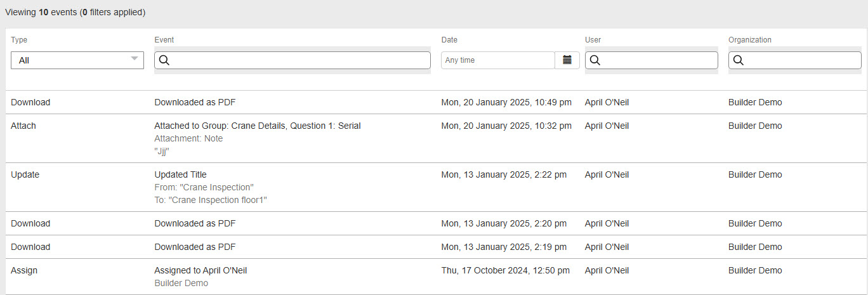Focus the Organization search input field
This screenshot has height=295, width=868.
click(x=795, y=60)
